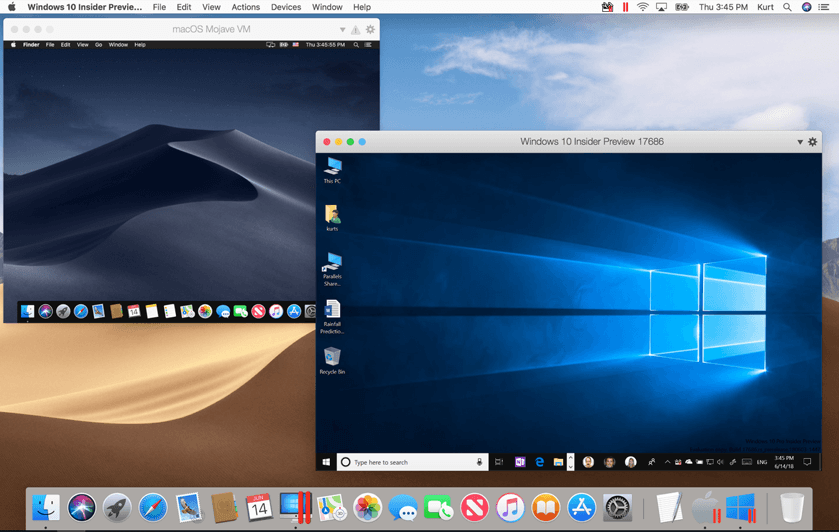The height and width of the screenshot is (532, 839).
Task: Click Windows Task View button
Action: pos(499,462)
